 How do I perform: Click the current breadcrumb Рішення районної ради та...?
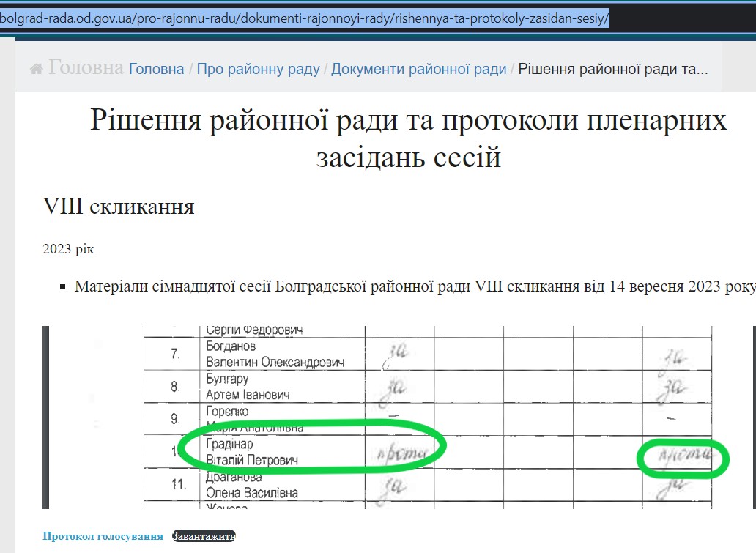(612, 69)
